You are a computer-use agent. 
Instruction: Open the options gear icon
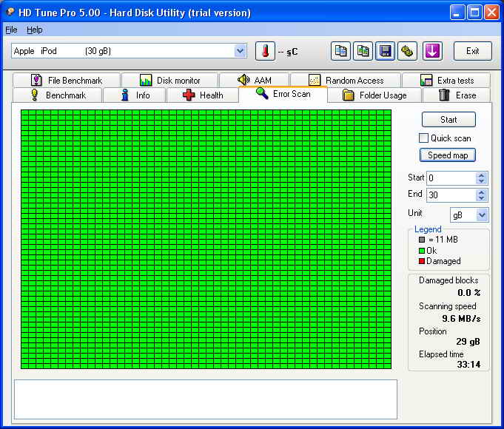407,51
